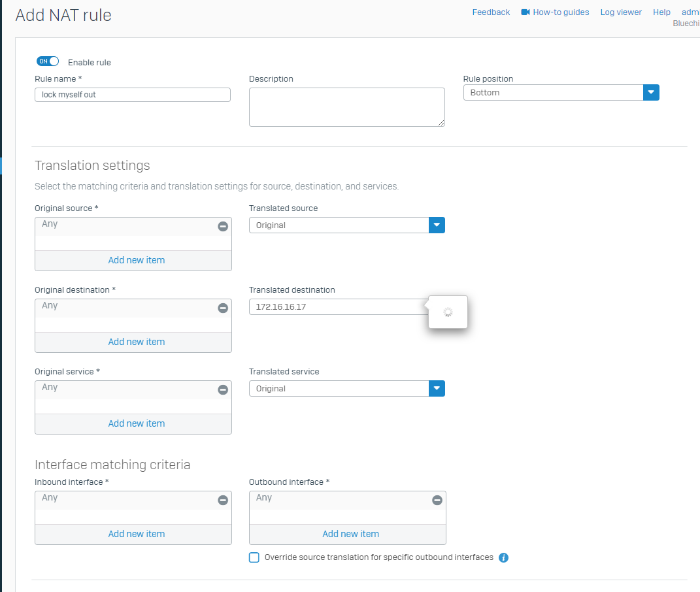The width and height of the screenshot is (700, 592).
Task: Remove 'Any' from Original source list
Action: coord(223,226)
